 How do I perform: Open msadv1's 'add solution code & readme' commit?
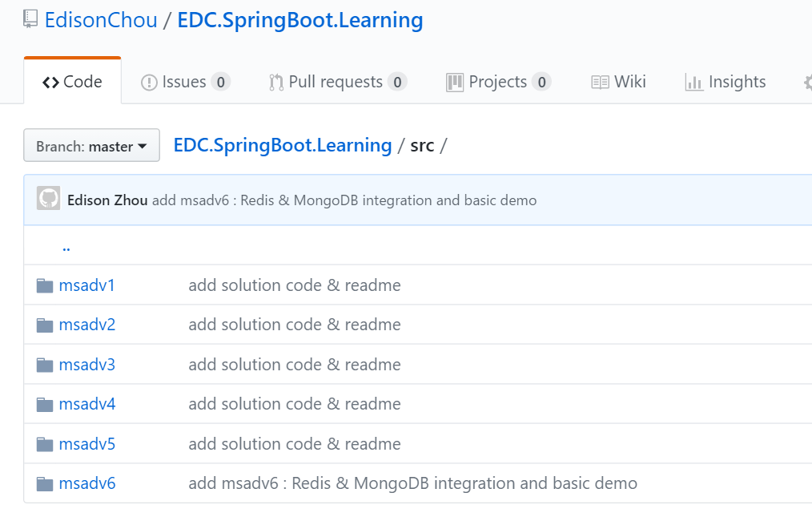[295, 285]
